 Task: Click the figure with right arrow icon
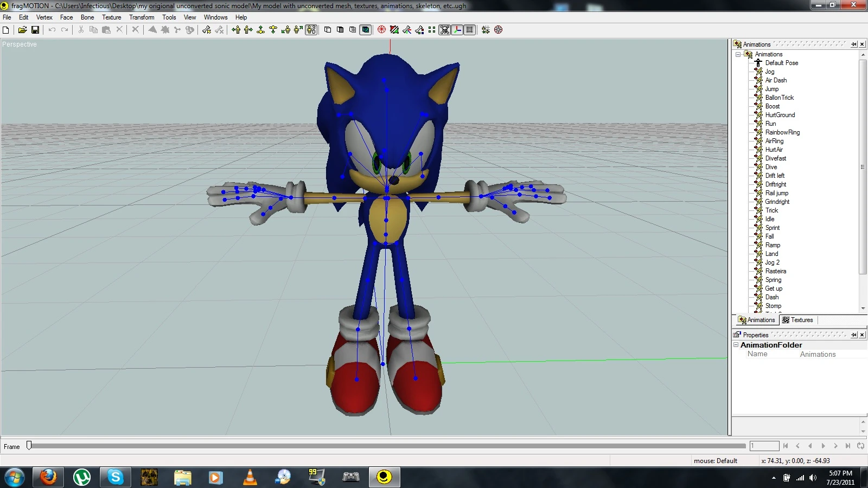[248, 30]
